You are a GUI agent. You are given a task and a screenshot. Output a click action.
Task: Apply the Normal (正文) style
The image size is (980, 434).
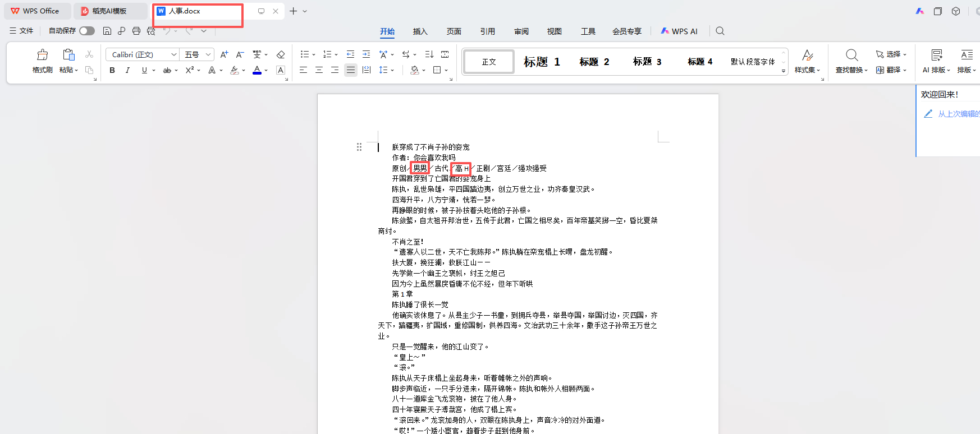tap(489, 62)
